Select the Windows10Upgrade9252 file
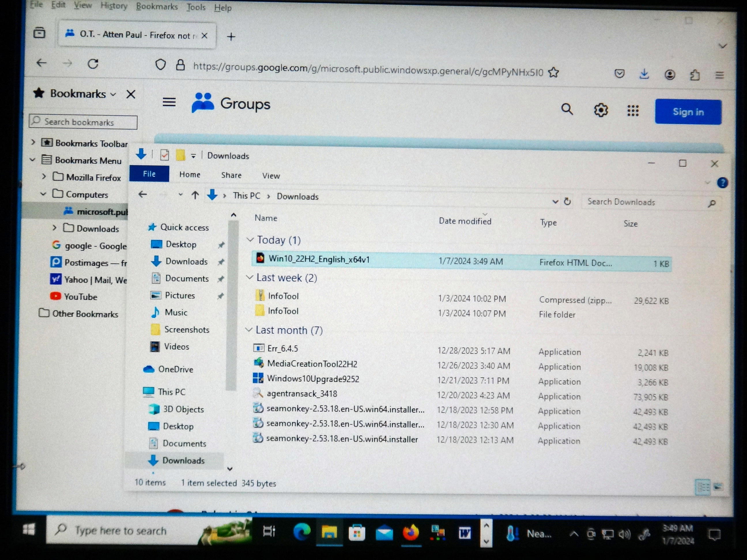Image resolution: width=747 pixels, height=560 pixels. point(313,379)
